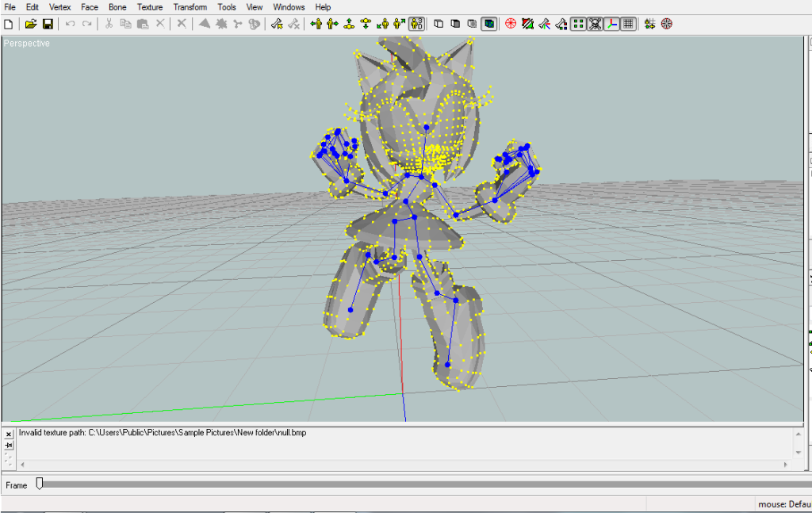Toggle skeleton display skull icon
Screen dimensions: 812x513
[x=595, y=24]
